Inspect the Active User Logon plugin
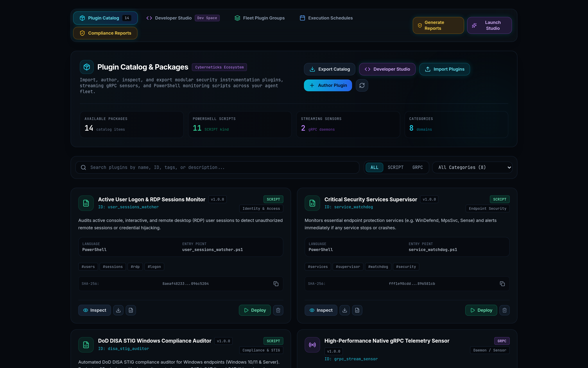588x368 pixels. tap(94, 310)
